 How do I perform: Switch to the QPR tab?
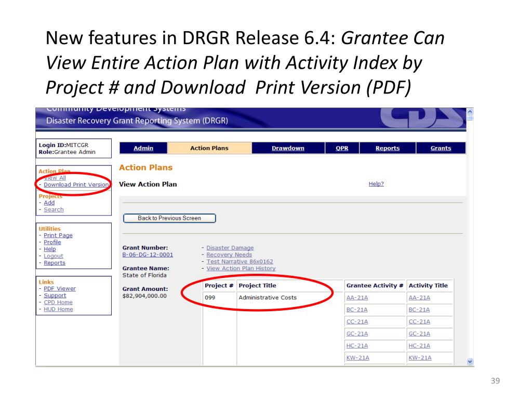pyautogui.click(x=342, y=148)
